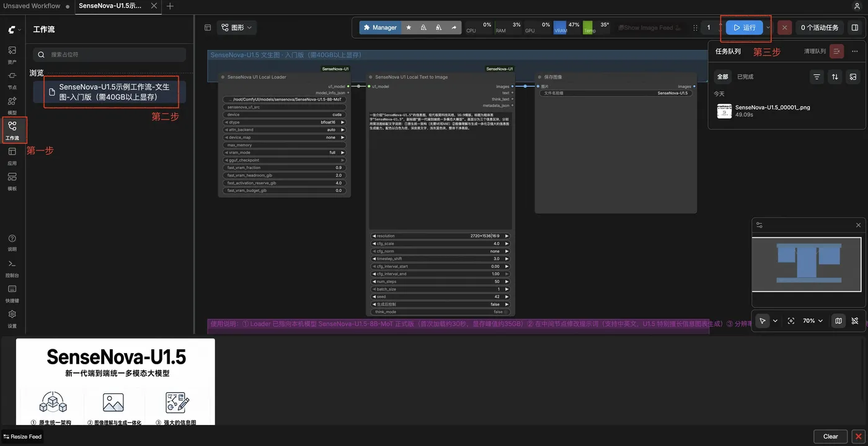Viewport: 868px width, 446px height.
Task: Collapse the SenseNova U1 Local Text to Image node
Action: tap(371, 77)
